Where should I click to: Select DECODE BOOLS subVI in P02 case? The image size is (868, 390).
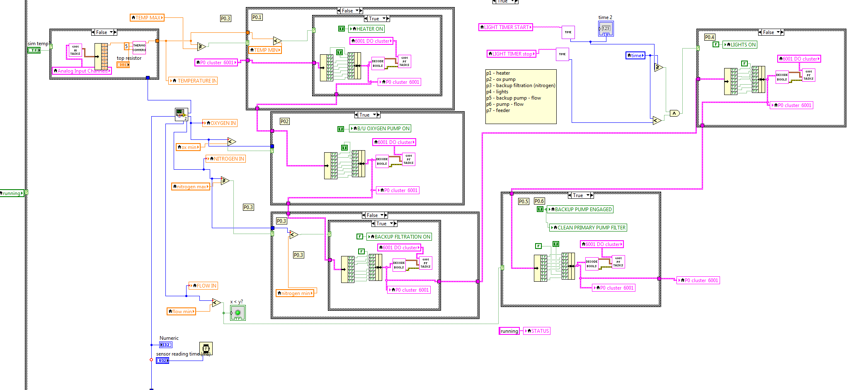382,161
